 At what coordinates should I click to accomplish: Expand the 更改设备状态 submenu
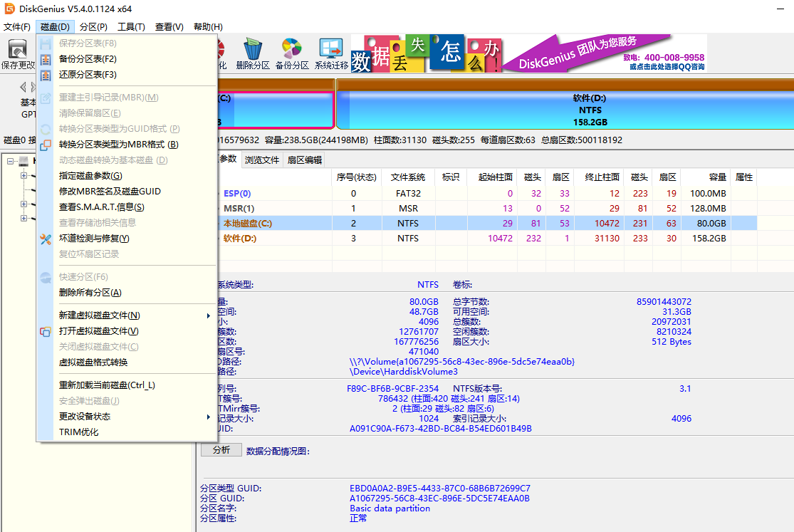coord(209,417)
